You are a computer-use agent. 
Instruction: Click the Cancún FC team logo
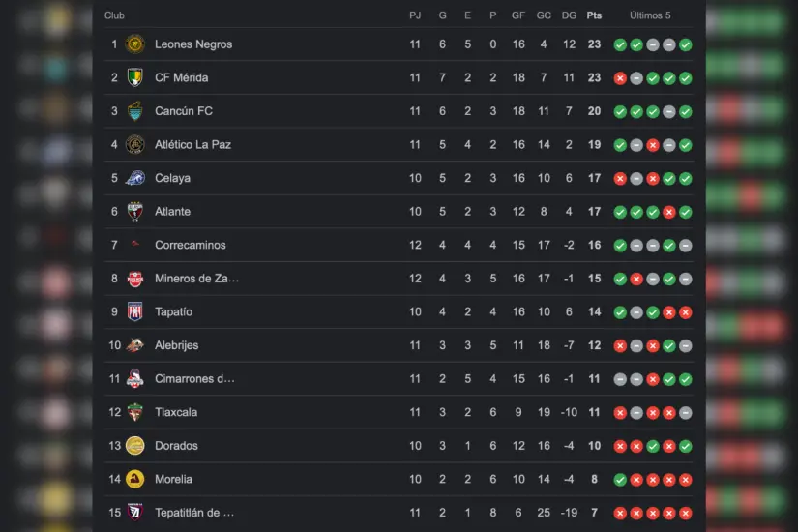134,111
